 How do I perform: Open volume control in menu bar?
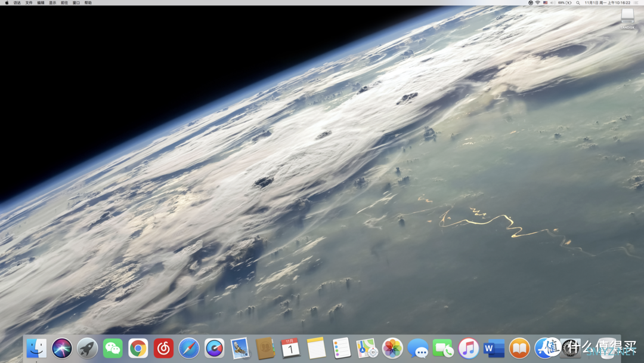(x=552, y=3)
